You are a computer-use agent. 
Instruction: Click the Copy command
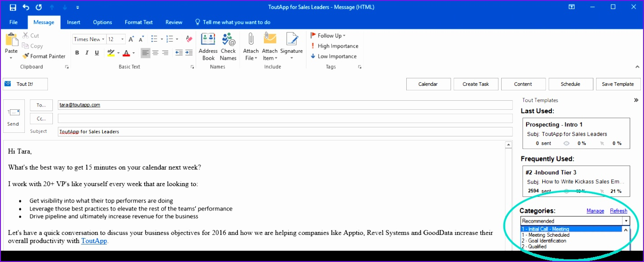coord(32,46)
